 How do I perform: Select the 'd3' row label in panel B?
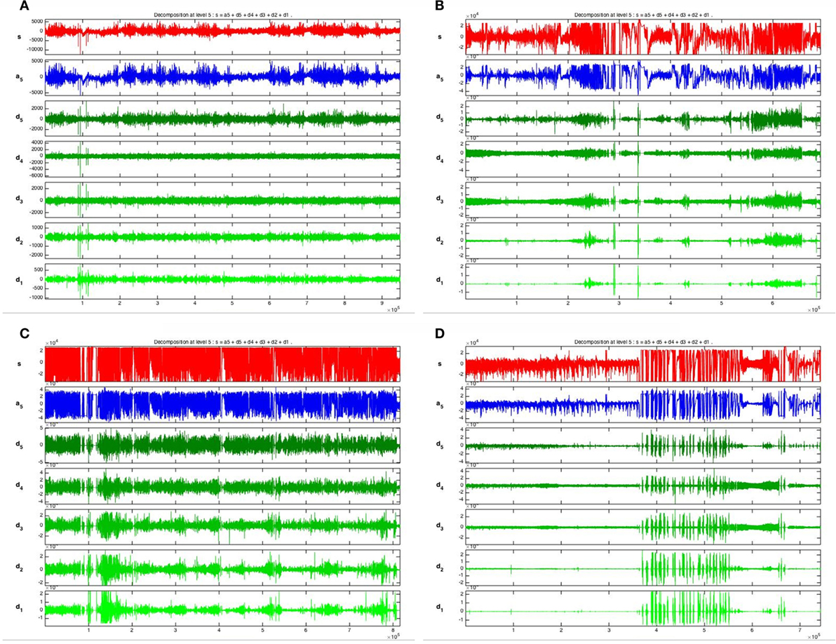pyautogui.click(x=439, y=199)
